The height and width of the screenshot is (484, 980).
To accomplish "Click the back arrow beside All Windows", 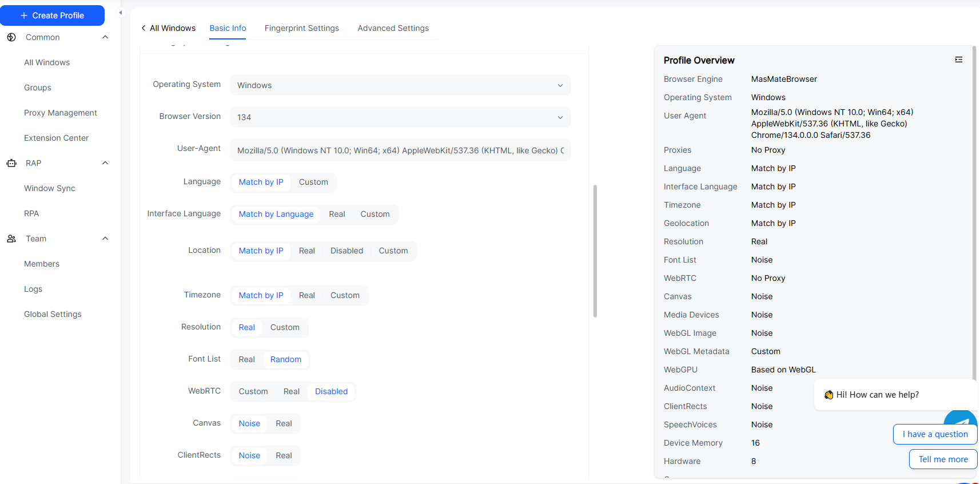I will pyautogui.click(x=144, y=28).
